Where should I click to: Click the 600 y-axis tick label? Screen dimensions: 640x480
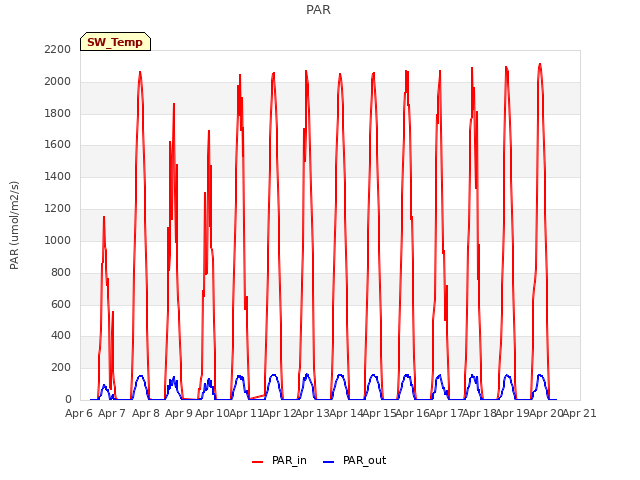pos(61,304)
